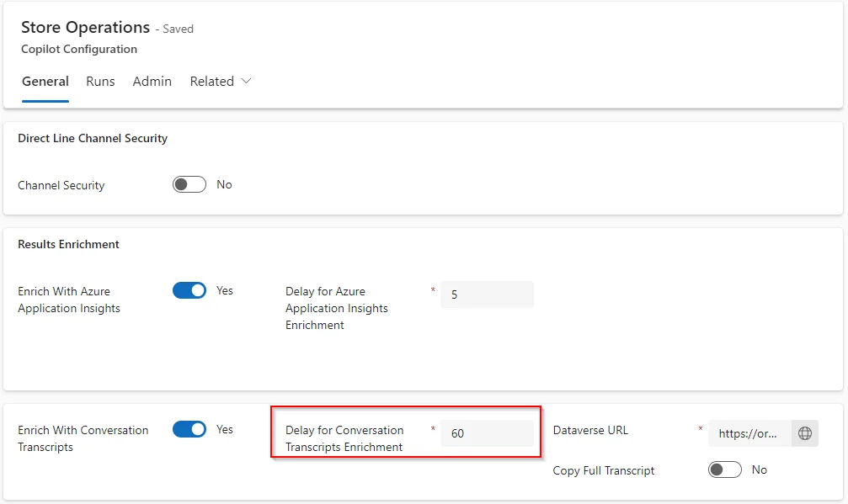Disable Enrich With Azure Application Insights
This screenshot has width=848, height=504.
point(189,290)
